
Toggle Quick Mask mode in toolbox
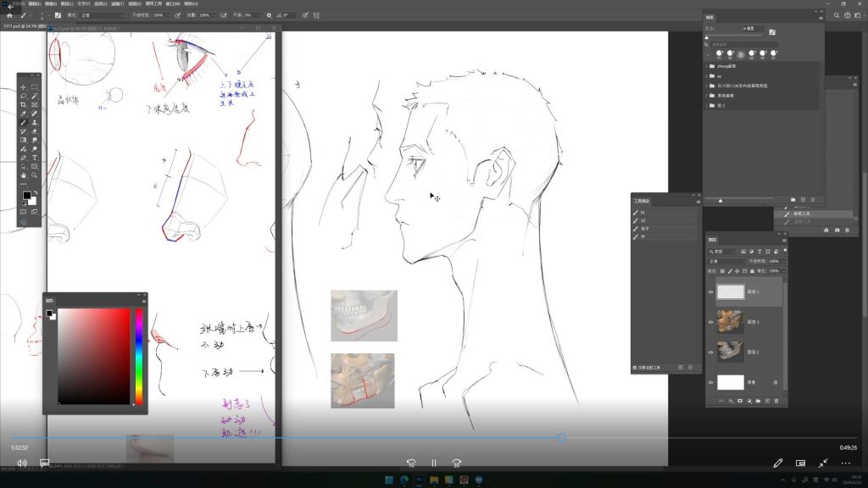pos(23,211)
